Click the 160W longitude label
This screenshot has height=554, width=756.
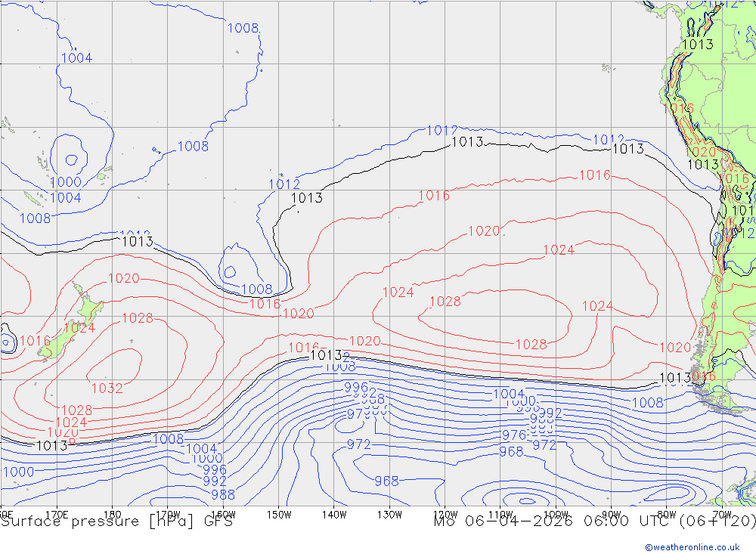coord(223,515)
